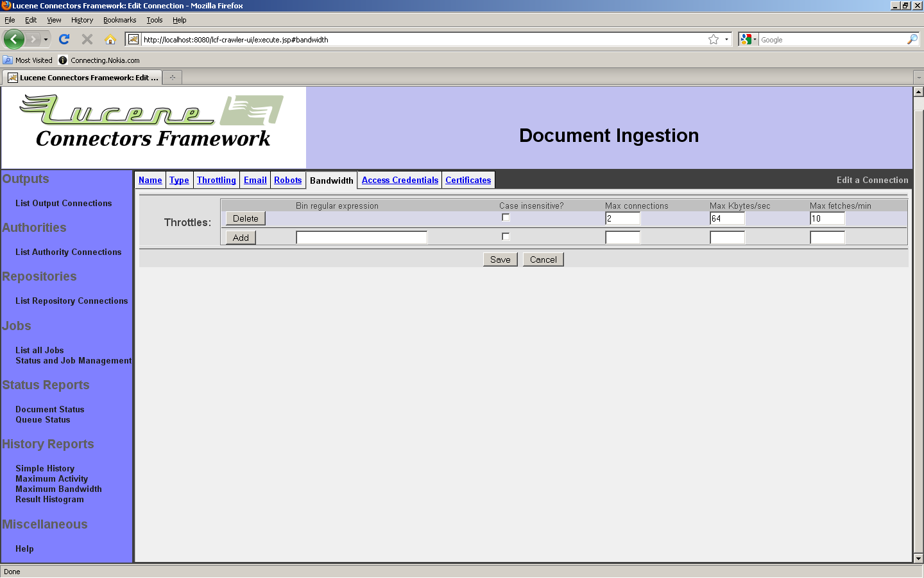The height and width of the screenshot is (578, 924).
Task: Expand the URL bar history dropdown
Action: pyautogui.click(x=726, y=39)
